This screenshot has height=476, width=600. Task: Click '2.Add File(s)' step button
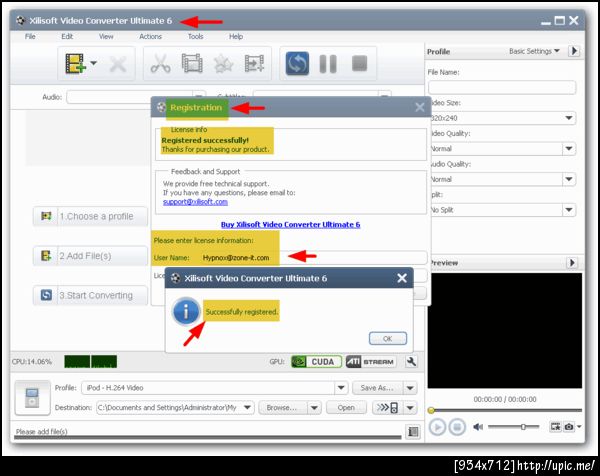tap(90, 256)
